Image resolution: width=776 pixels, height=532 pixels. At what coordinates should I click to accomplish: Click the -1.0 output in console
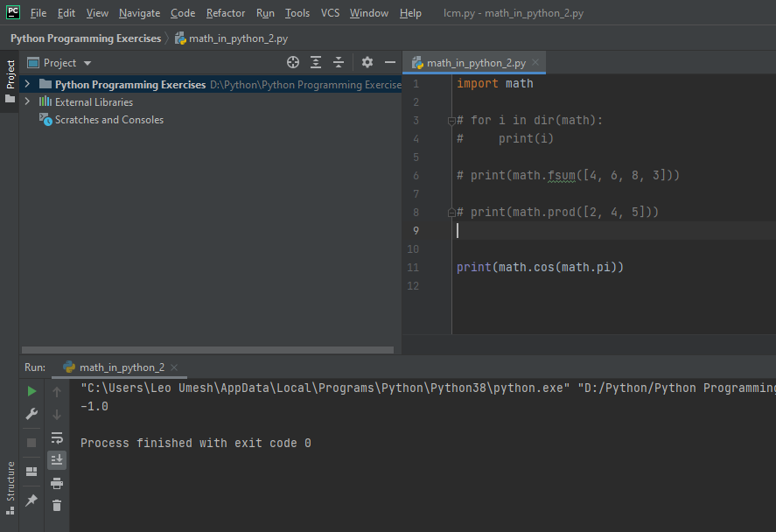tap(94, 406)
